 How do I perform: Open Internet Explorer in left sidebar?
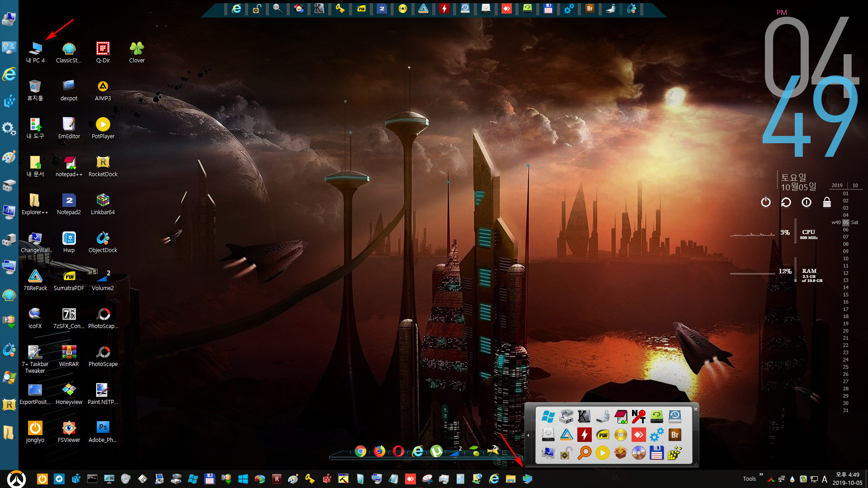[x=9, y=74]
